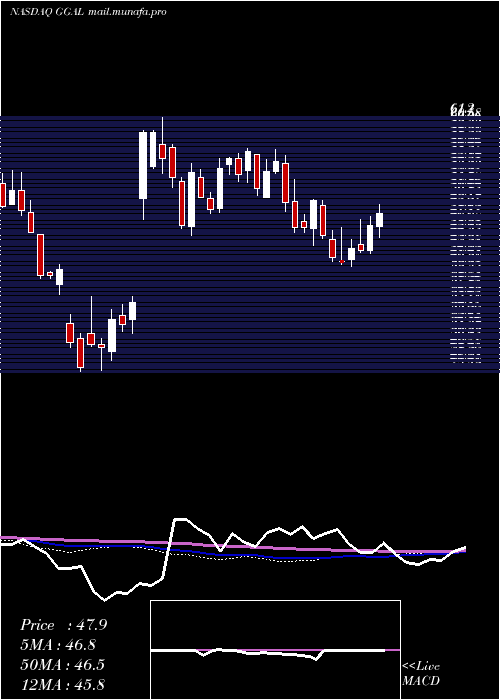Click the last white candlestick on the right

[379, 221]
